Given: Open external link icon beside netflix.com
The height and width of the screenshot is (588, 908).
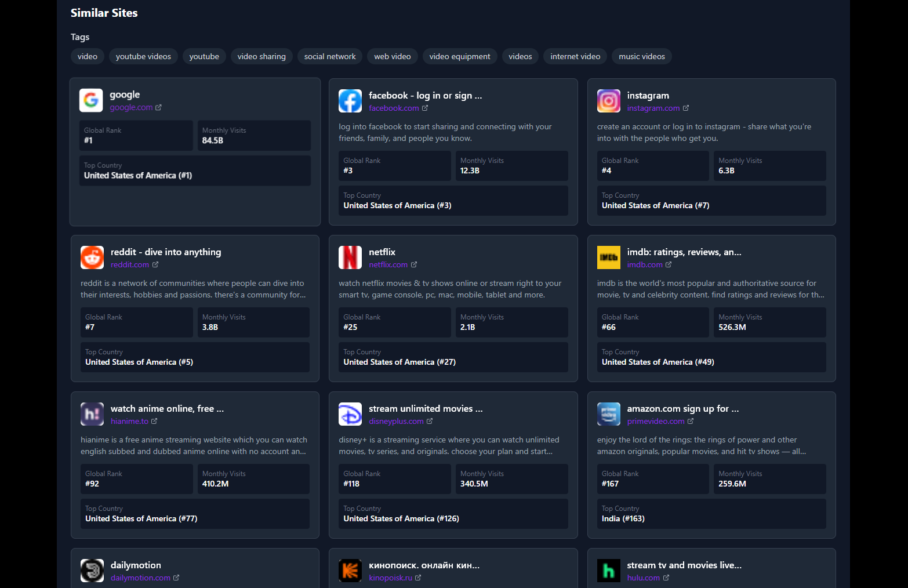Looking at the screenshot, I should pos(414,264).
